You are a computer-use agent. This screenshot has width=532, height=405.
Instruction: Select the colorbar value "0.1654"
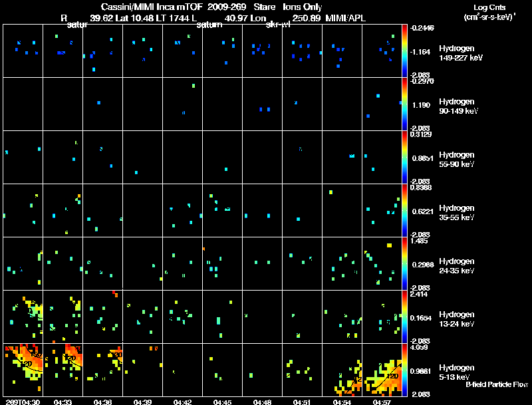(421, 318)
